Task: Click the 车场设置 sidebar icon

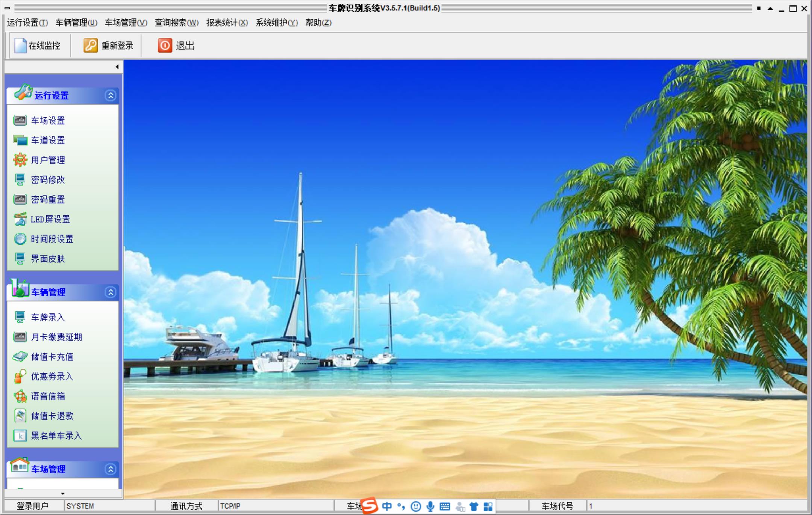Action: click(x=20, y=120)
